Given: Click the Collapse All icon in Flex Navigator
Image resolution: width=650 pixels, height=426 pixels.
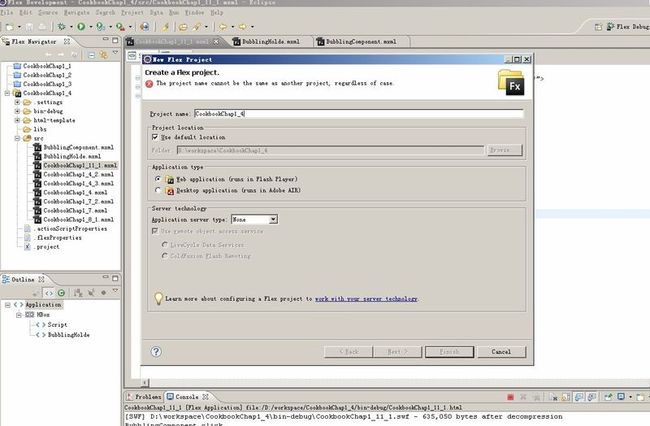Looking at the screenshot, I should (92, 54).
